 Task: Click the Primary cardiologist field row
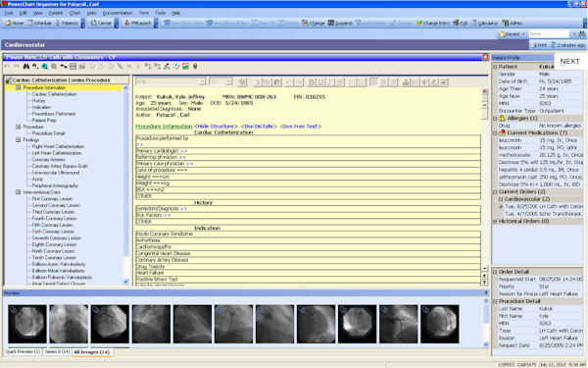click(308, 151)
